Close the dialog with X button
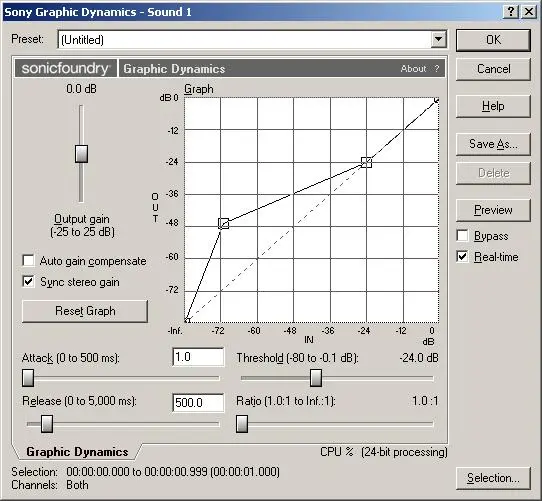 pos(529,12)
